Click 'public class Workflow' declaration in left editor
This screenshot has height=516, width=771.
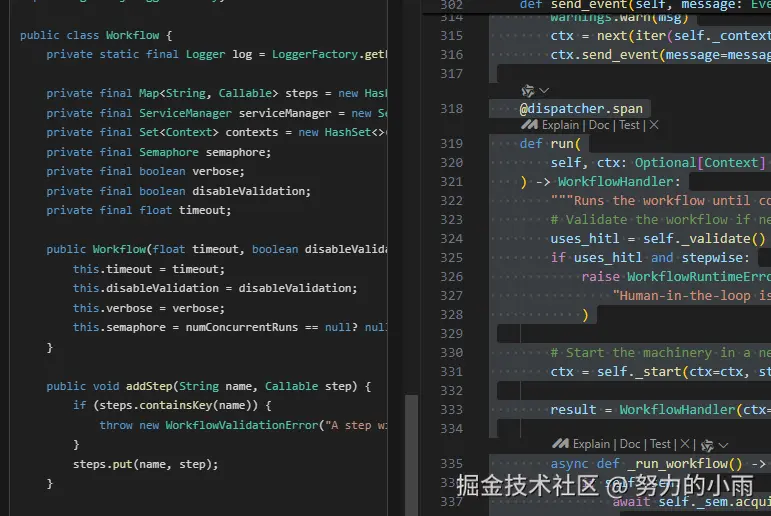[89, 35]
